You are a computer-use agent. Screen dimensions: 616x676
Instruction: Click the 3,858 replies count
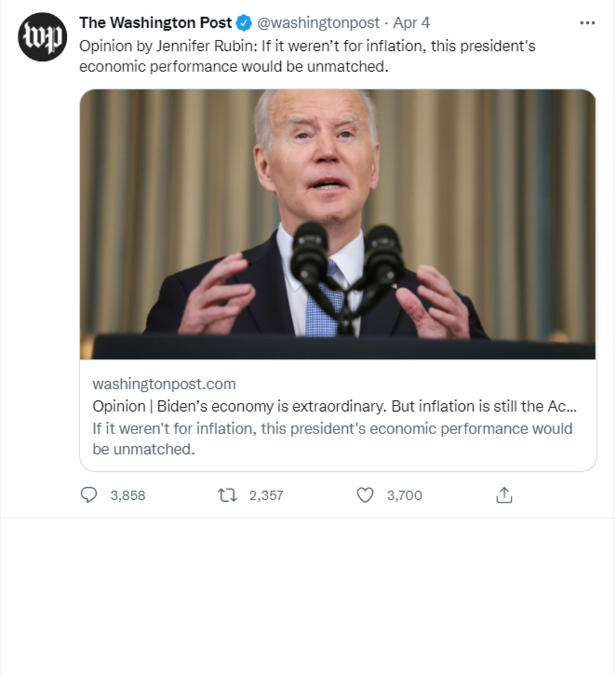[x=128, y=496]
